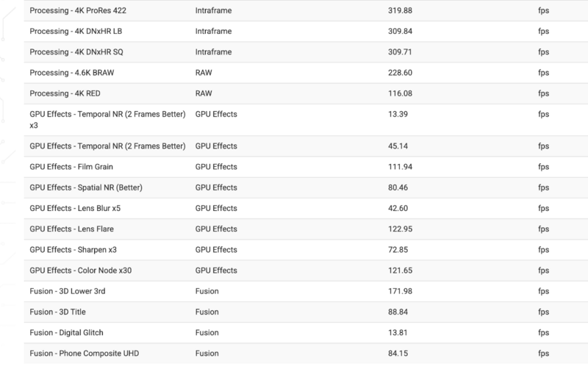Click the Processing - 4K DNxHR SQ row label
The image size is (588, 372).
click(75, 53)
